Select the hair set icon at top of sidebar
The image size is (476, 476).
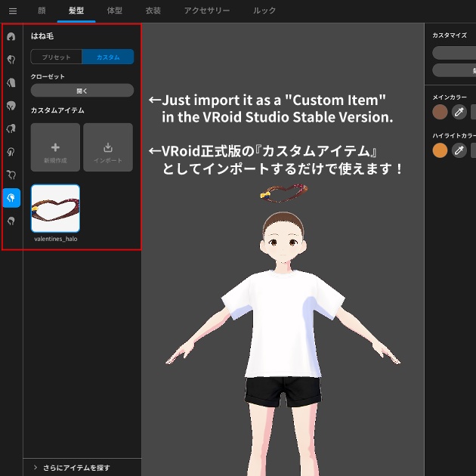[x=11, y=37]
